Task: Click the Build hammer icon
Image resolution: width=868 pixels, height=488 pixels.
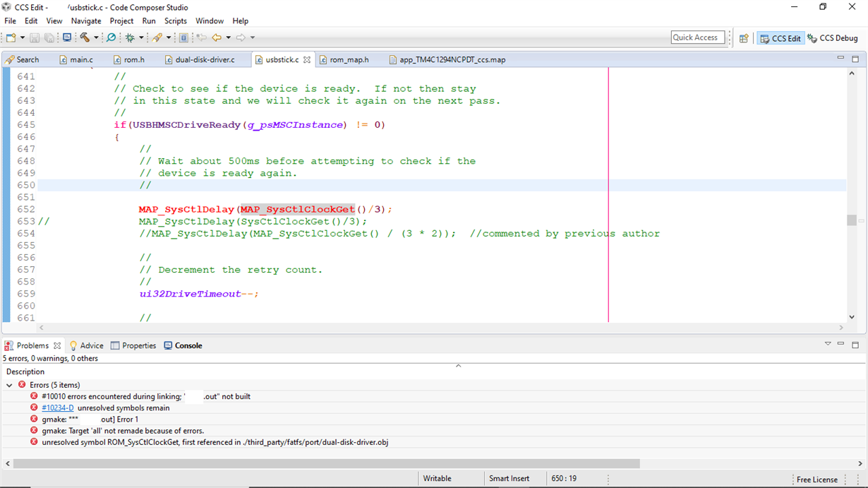Action: tap(85, 37)
